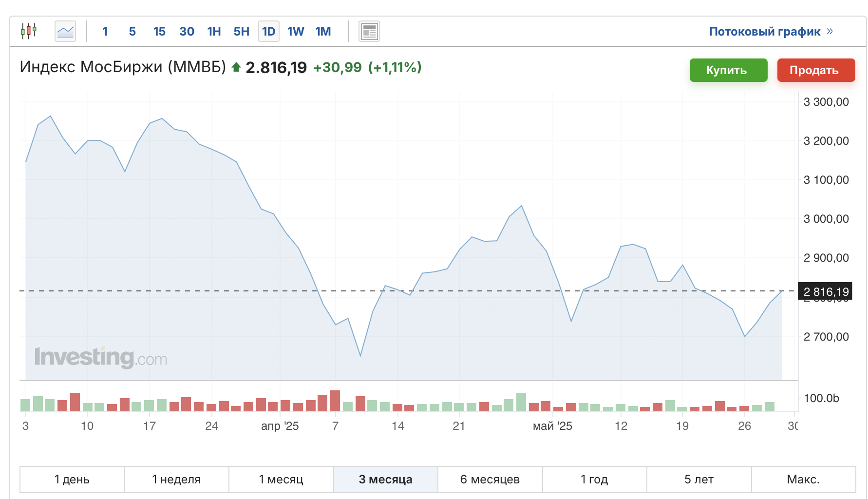Click the double-chevron next to Потоковый график

[x=830, y=31]
